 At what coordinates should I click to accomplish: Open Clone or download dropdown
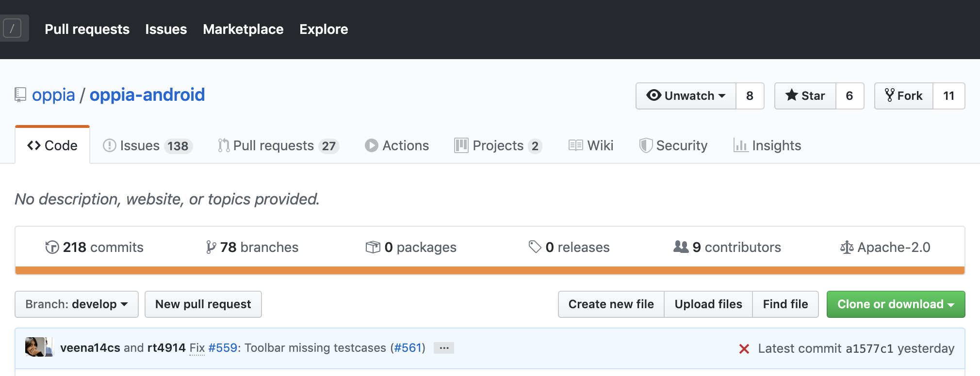coord(896,304)
